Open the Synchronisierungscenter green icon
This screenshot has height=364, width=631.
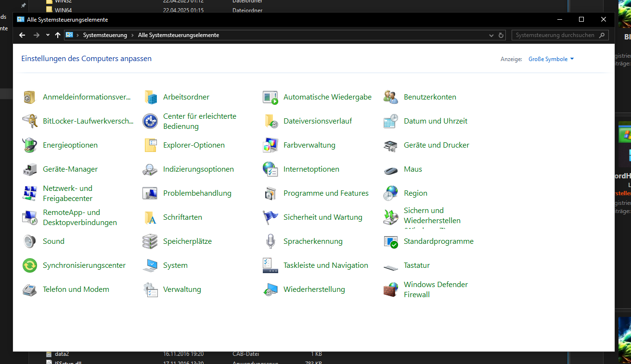pyautogui.click(x=30, y=265)
